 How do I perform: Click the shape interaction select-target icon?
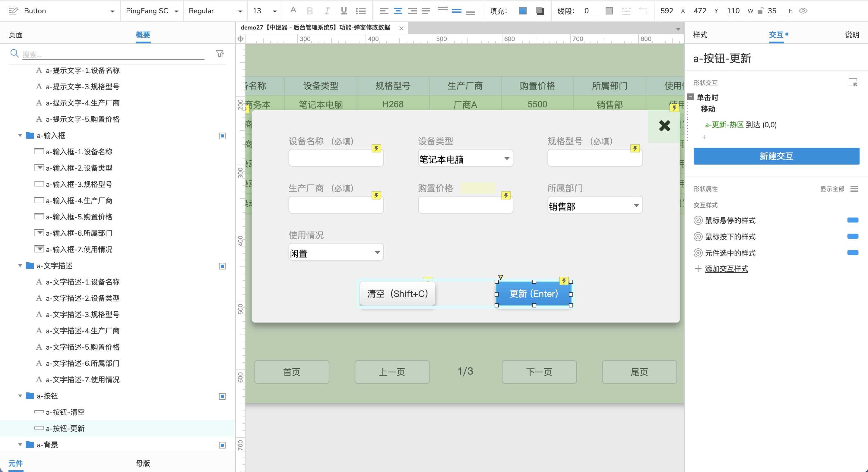853,83
